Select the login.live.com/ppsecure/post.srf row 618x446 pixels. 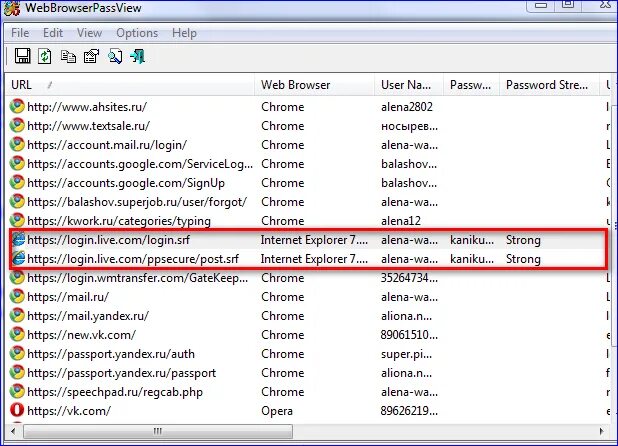309,258
